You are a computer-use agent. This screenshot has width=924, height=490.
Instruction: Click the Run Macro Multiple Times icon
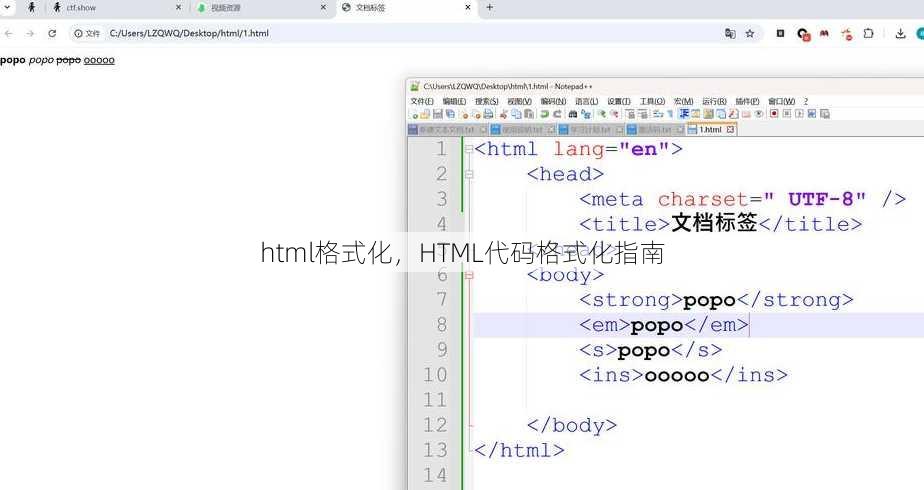tap(812, 114)
